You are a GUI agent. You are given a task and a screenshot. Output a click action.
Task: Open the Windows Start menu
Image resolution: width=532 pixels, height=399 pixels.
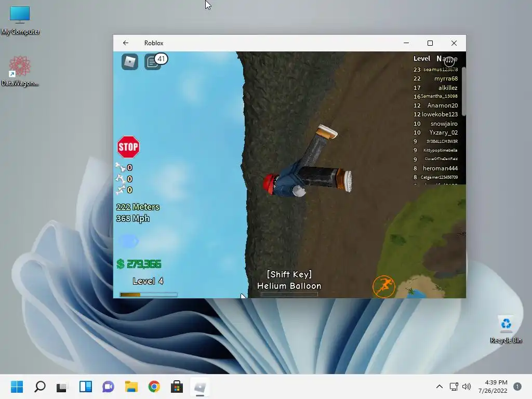17,387
